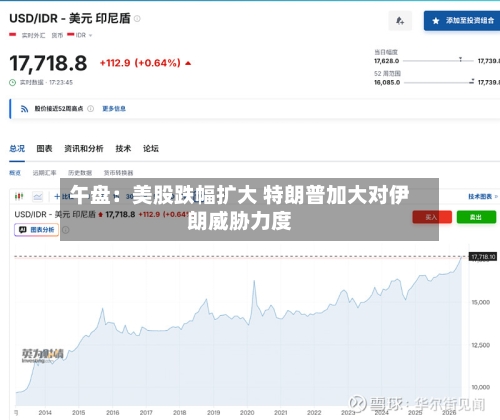This screenshot has width=500, height=420.
Task: Click the red 买入 button
Action: [432, 217]
